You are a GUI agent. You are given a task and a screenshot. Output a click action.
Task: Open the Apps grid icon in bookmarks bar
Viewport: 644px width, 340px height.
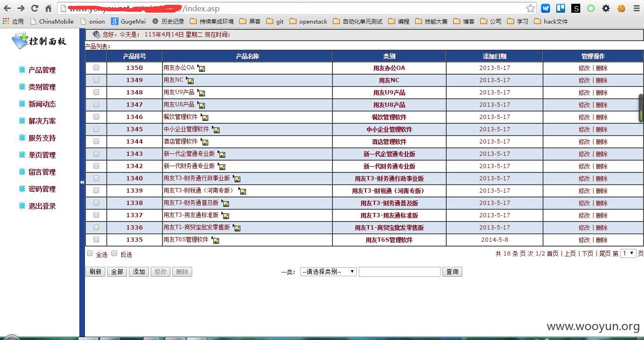point(6,21)
